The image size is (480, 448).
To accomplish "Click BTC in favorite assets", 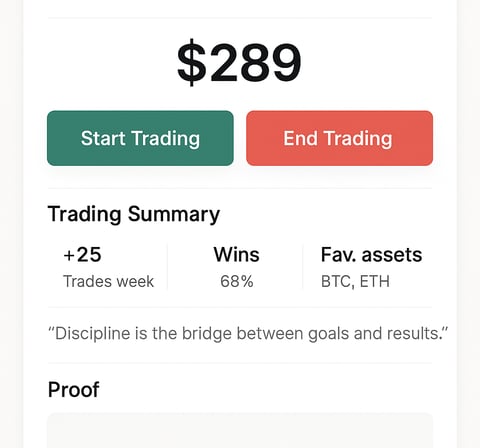I will [336, 282].
